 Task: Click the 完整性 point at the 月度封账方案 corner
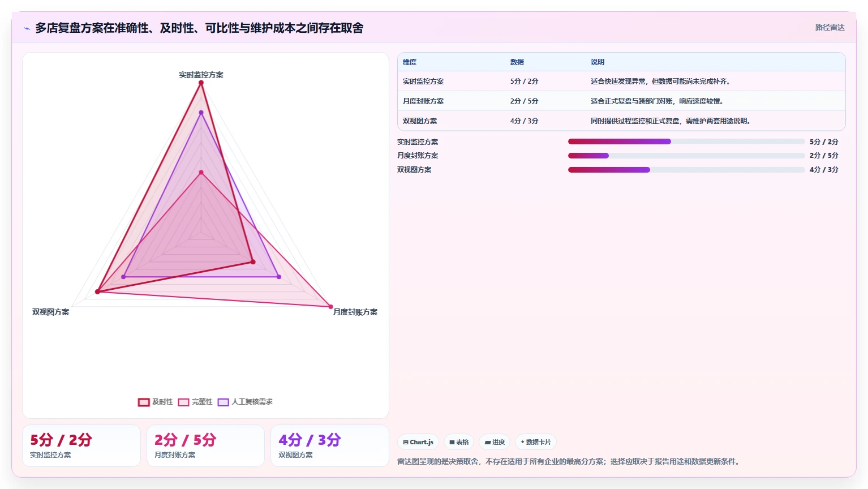click(331, 307)
